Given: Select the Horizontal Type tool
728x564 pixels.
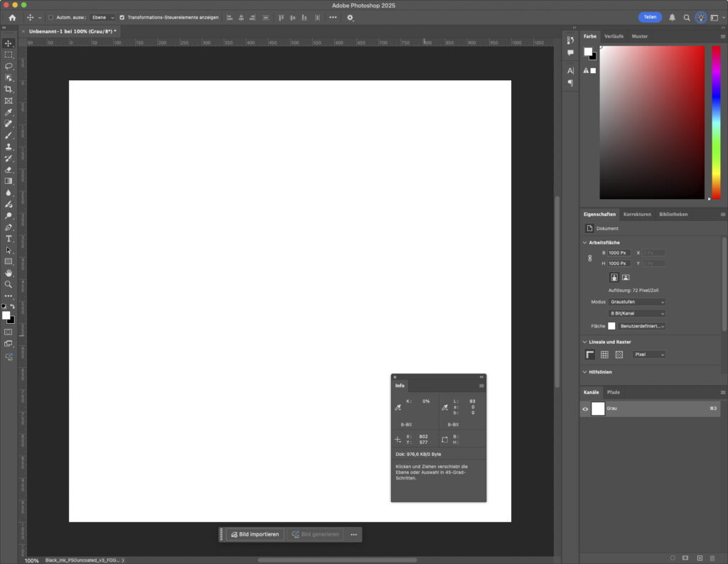Looking at the screenshot, I should pyautogui.click(x=9, y=239).
